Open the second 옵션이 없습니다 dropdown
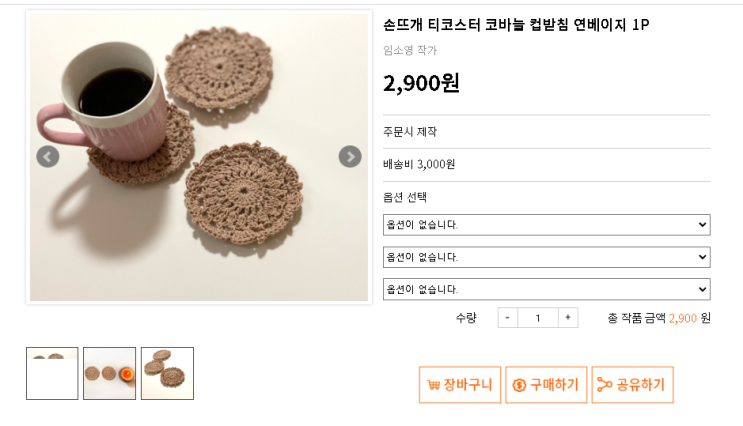The height and width of the screenshot is (426, 743). pyautogui.click(x=546, y=257)
